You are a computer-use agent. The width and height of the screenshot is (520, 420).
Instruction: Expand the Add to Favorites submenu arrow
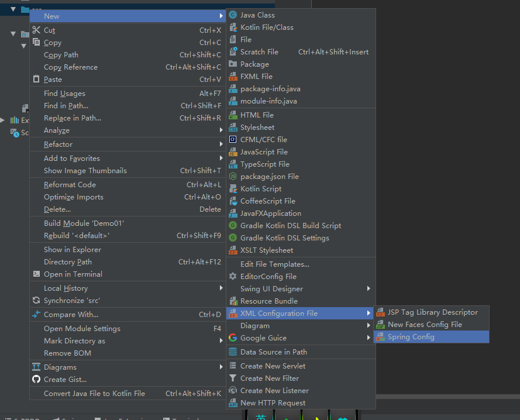pos(221,158)
